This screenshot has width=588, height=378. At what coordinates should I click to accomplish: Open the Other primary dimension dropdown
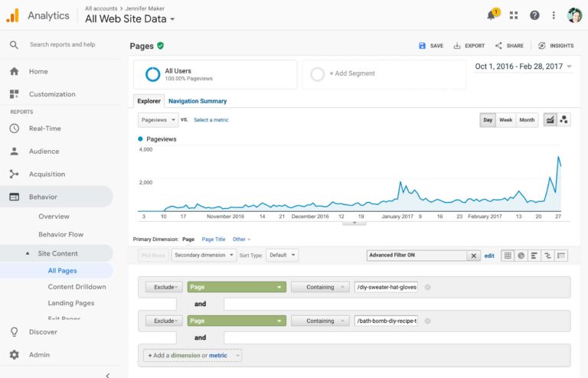point(241,239)
